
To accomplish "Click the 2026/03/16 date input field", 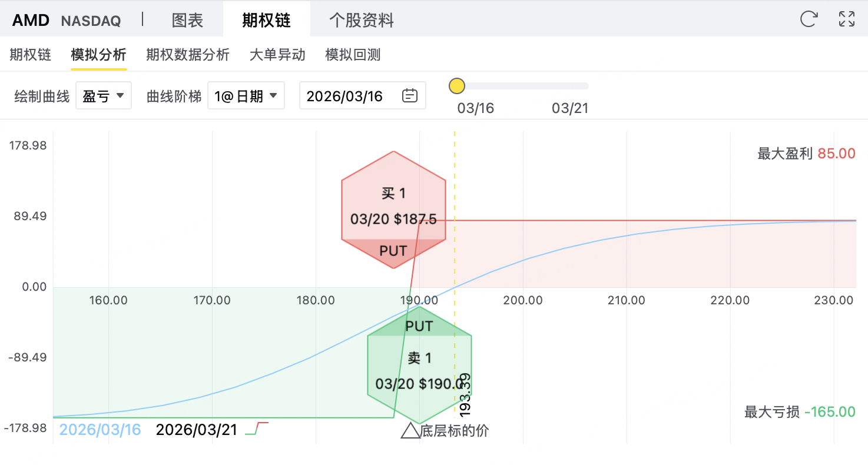I will [x=345, y=96].
